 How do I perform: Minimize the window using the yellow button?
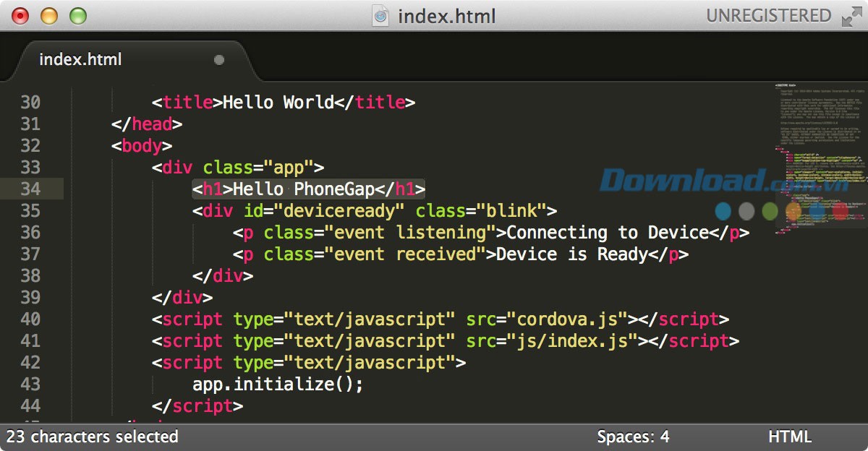click(x=48, y=16)
